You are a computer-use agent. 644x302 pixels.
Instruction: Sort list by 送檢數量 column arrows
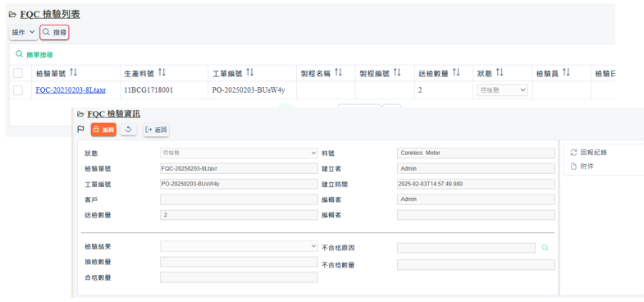point(456,73)
